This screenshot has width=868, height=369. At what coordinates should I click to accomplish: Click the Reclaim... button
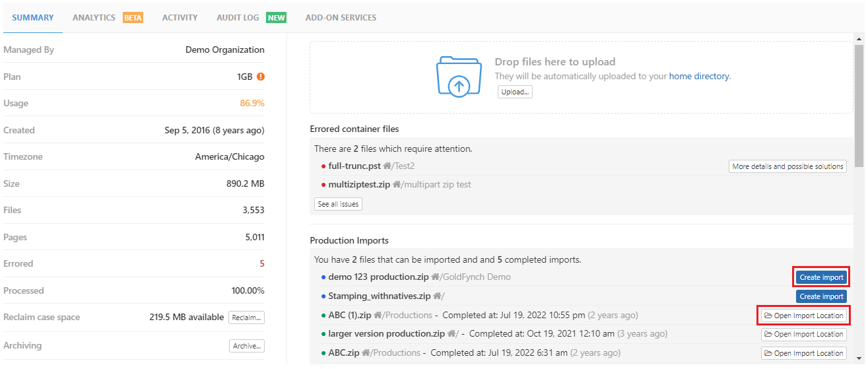click(247, 318)
